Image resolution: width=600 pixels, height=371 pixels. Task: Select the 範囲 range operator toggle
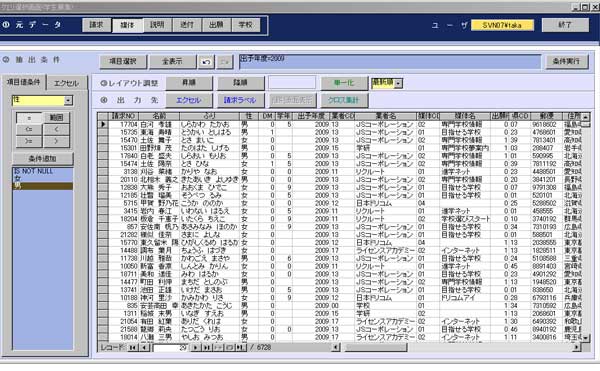point(56,118)
